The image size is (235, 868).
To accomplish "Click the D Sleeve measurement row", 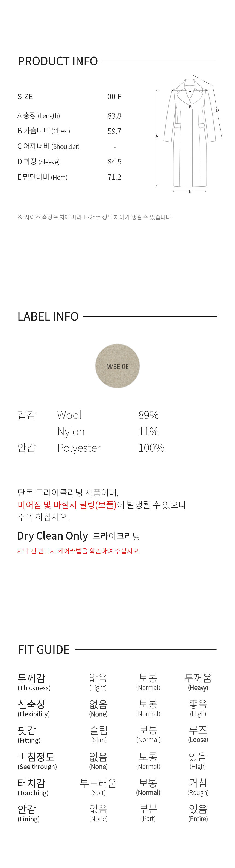I will point(69,162).
